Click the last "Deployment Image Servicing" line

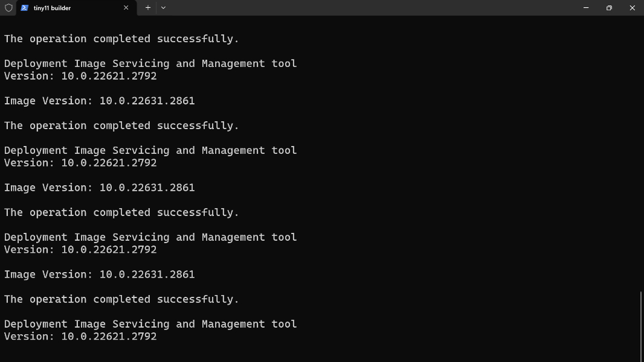tap(150, 324)
